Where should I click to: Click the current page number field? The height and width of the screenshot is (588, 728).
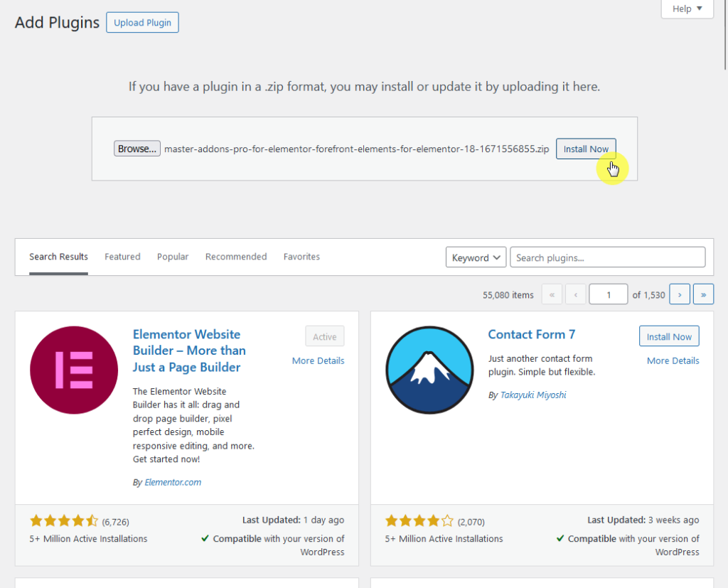click(x=609, y=294)
